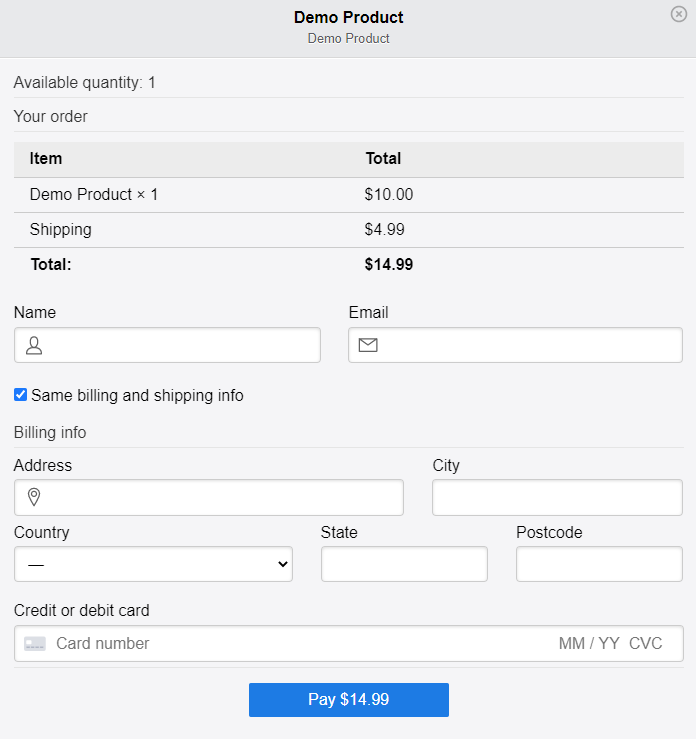This screenshot has width=696, height=739.
Task: Select the Address text box
Action: coord(220,497)
